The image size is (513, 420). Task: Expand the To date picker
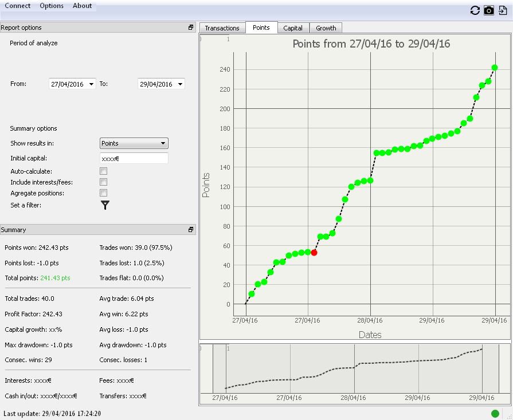[x=181, y=84]
